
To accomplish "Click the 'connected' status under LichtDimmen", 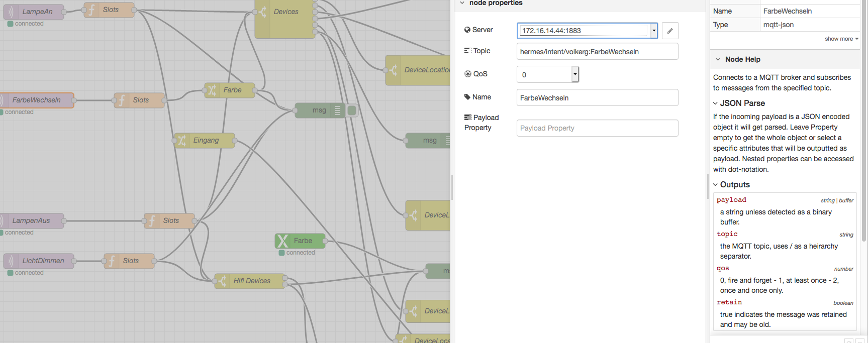I will 29,273.
